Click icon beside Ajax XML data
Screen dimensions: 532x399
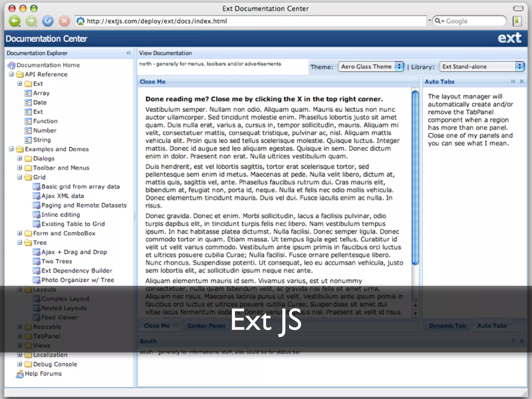(x=36, y=196)
